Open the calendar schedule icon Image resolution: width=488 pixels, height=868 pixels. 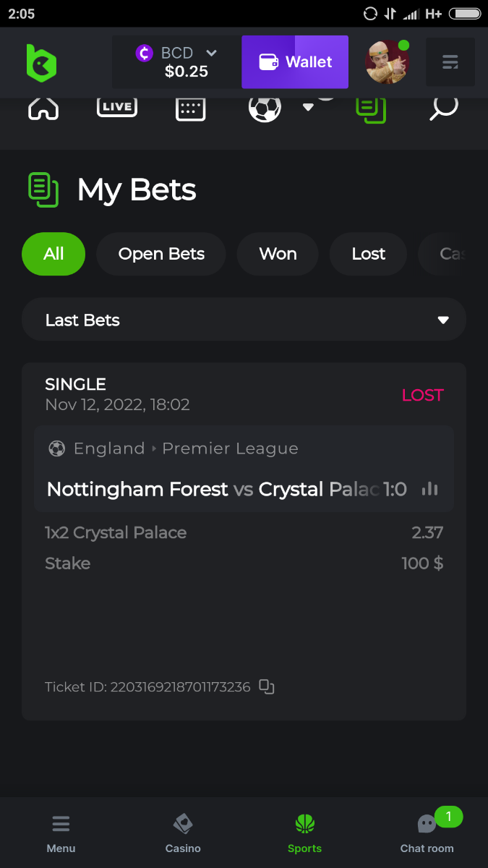click(191, 109)
